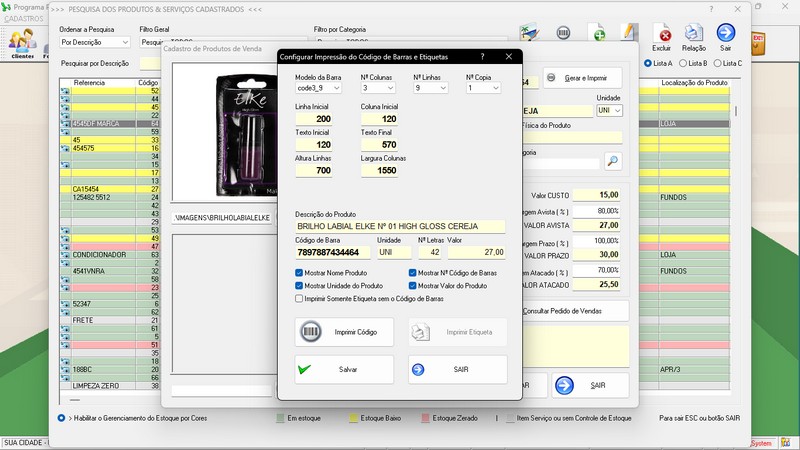The height and width of the screenshot is (450, 800).
Task: Expand the Nº Colunas dropdown
Action: (378, 88)
